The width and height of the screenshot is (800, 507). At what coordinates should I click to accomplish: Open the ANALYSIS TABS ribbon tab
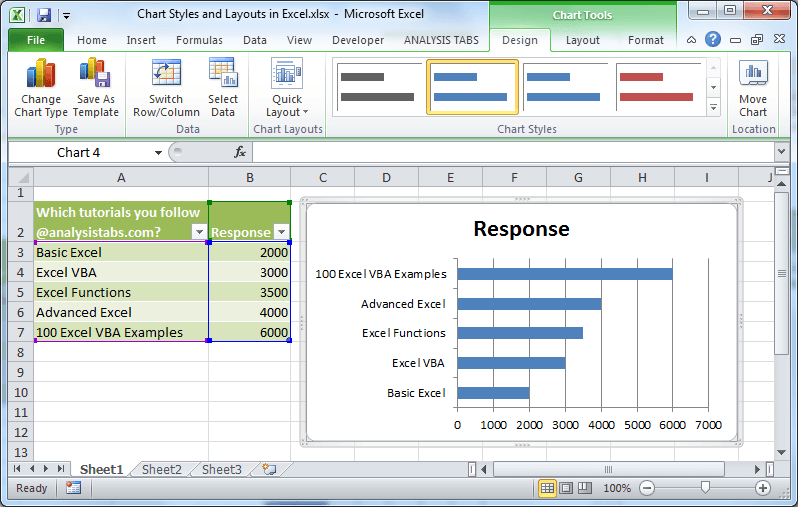click(x=441, y=40)
